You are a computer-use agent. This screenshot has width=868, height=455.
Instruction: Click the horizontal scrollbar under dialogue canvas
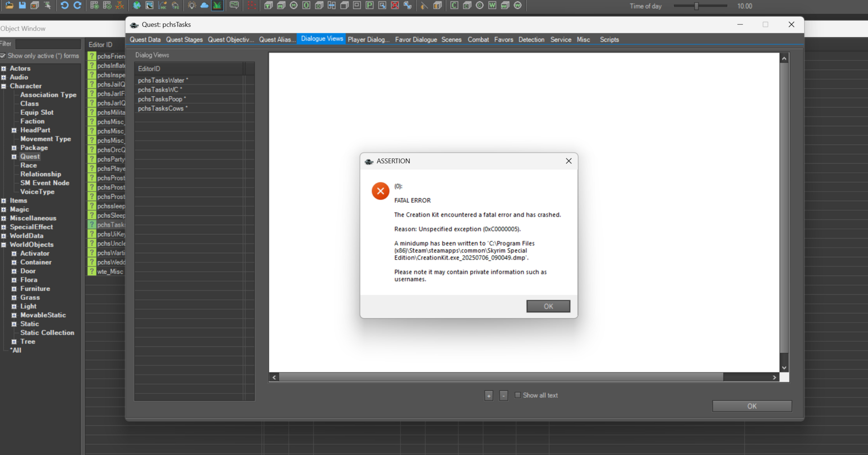coord(501,377)
